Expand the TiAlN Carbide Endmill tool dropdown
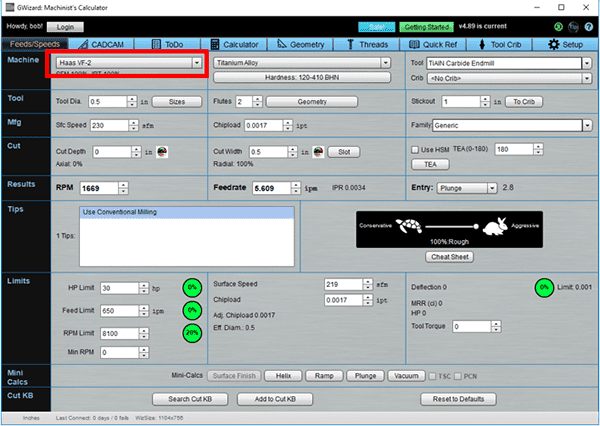The height and width of the screenshot is (426, 600). [x=587, y=64]
